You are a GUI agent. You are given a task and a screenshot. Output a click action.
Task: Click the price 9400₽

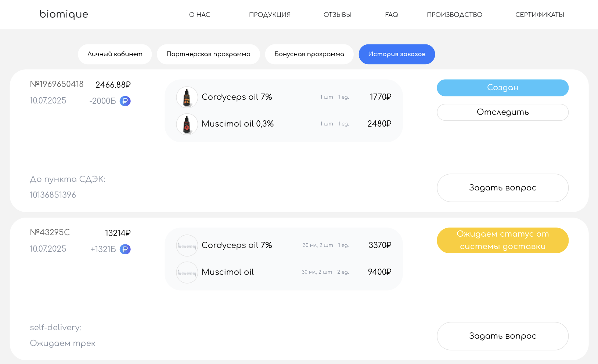click(380, 272)
